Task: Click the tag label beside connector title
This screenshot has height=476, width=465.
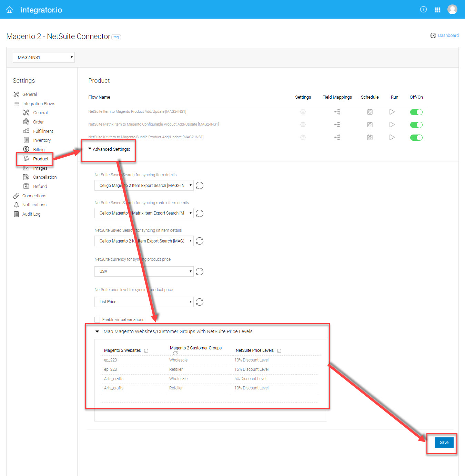Action: (x=116, y=37)
